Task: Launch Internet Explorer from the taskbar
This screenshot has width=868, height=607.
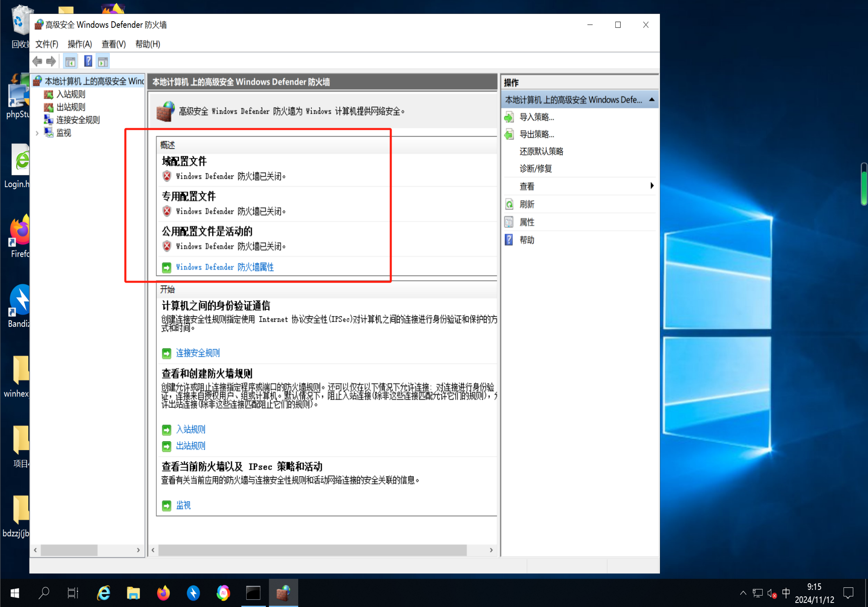Action: pyautogui.click(x=104, y=593)
